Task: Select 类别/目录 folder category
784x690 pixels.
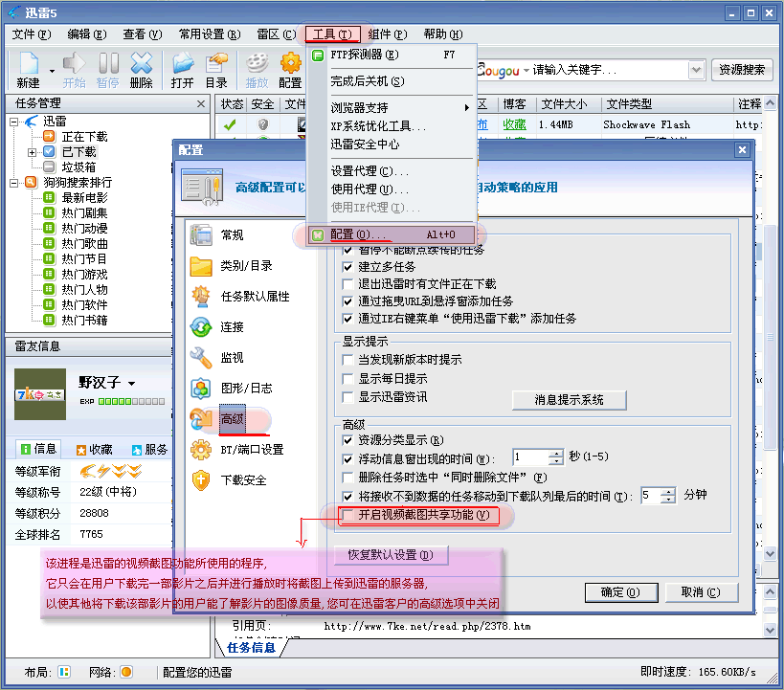Action: coord(231,265)
